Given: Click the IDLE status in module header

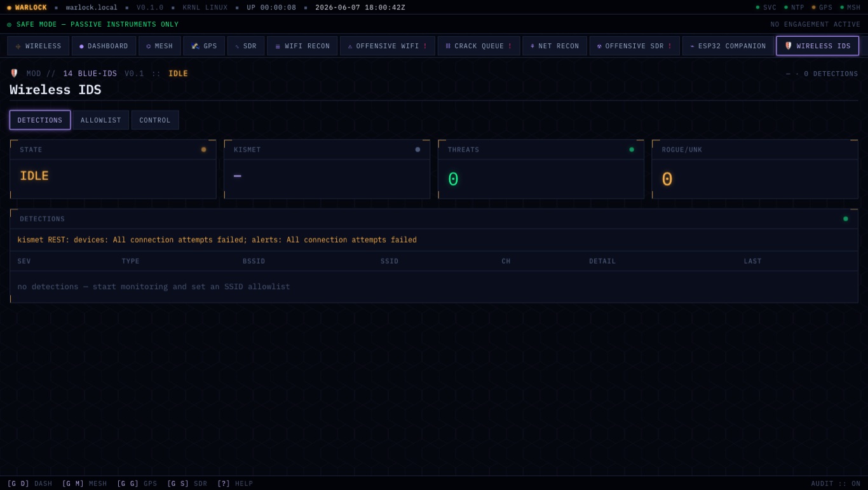Looking at the screenshot, I should point(178,74).
